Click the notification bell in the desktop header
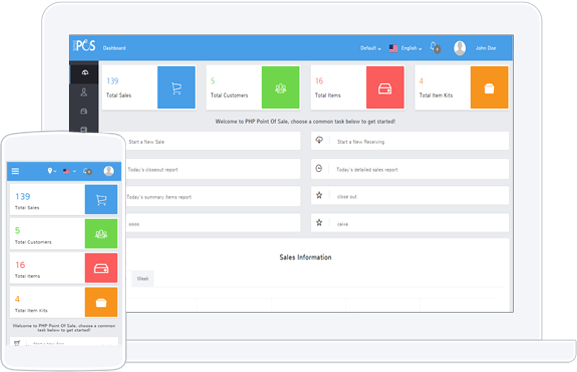This screenshot has height=372, width=577. tap(435, 47)
